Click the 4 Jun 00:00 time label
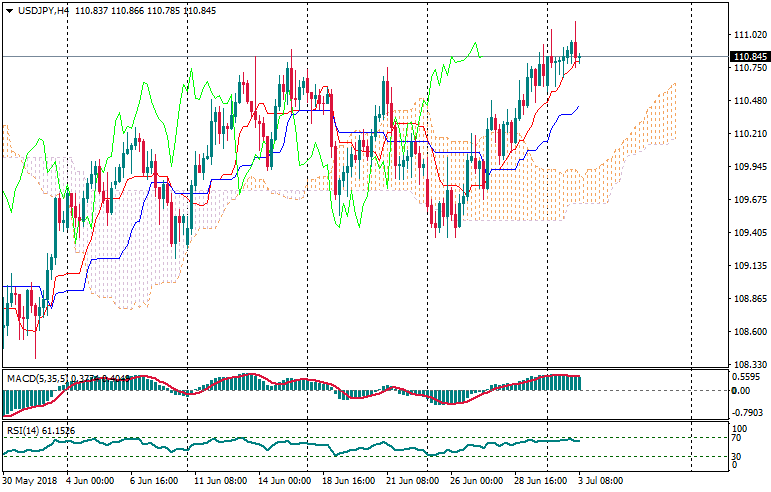Image resolution: width=771 pixels, height=492 pixels. [x=91, y=482]
